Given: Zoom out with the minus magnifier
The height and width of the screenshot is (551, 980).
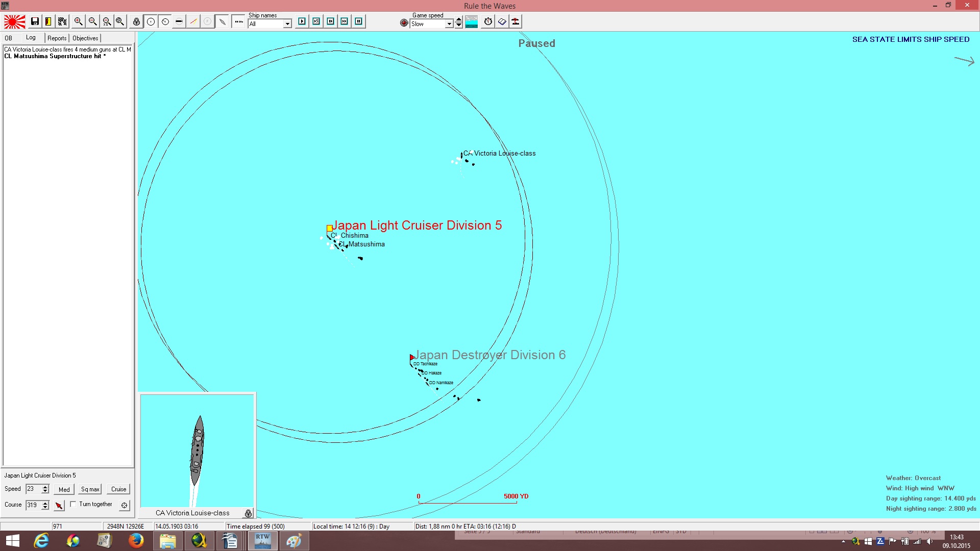Looking at the screenshot, I should [x=92, y=21].
